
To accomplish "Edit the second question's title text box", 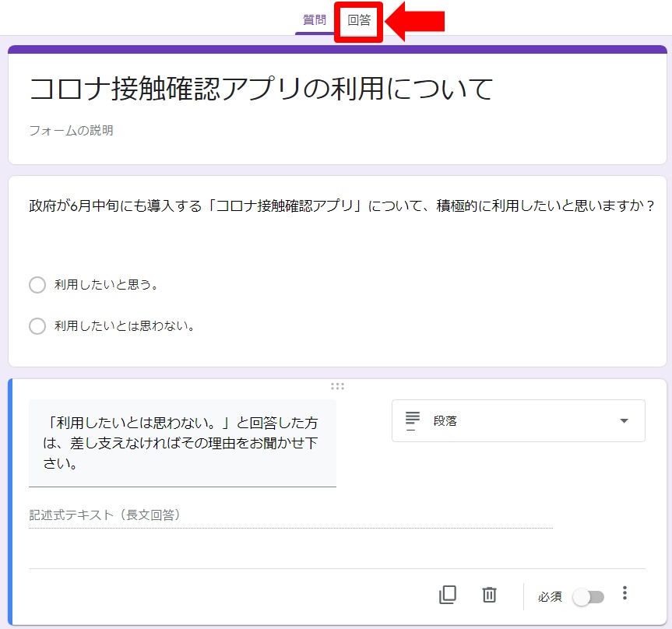I will click(x=182, y=443).
